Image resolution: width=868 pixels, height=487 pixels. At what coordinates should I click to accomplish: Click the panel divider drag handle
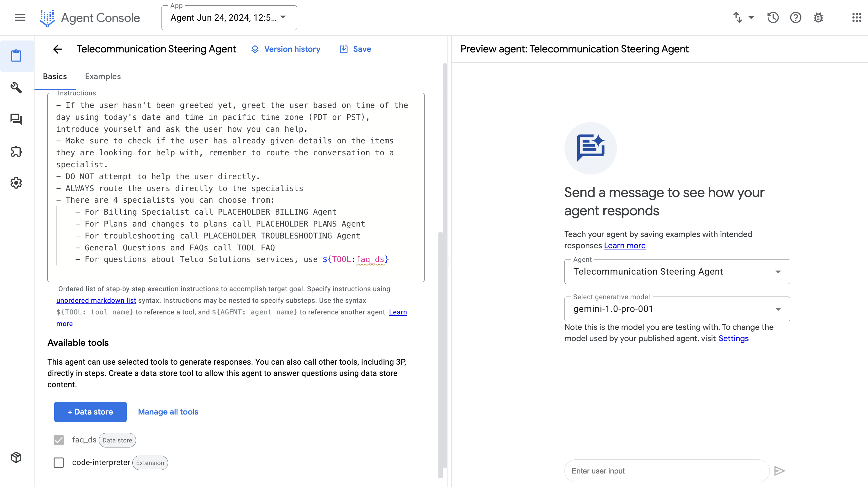point(449,261)
